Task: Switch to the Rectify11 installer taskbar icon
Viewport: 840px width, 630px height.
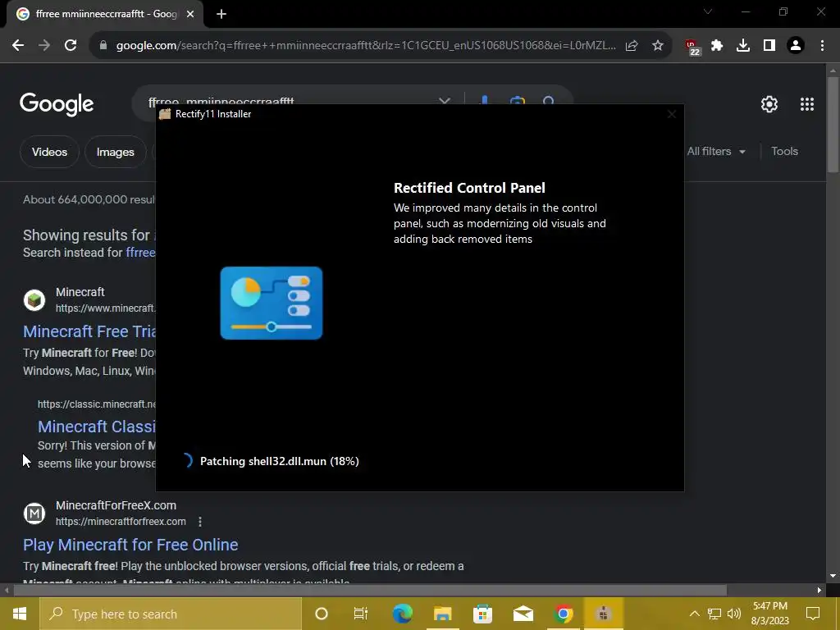Action: coord(603,614)
